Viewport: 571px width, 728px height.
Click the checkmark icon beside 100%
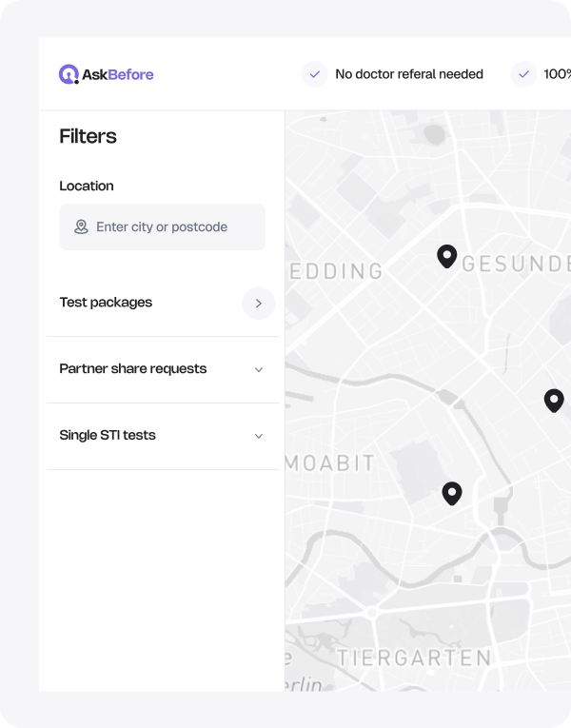tap(523, 74)
